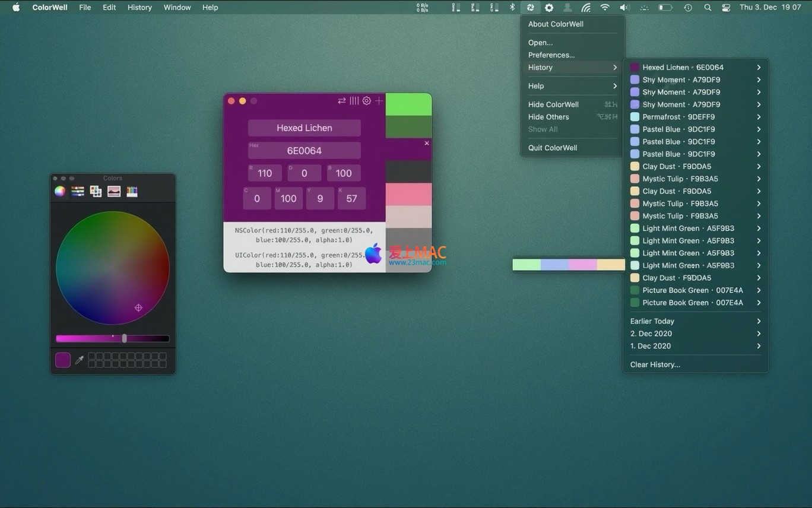Click the Hex value field 6E0064
This screenshot has width=812, height=508.
pos(304,151)
